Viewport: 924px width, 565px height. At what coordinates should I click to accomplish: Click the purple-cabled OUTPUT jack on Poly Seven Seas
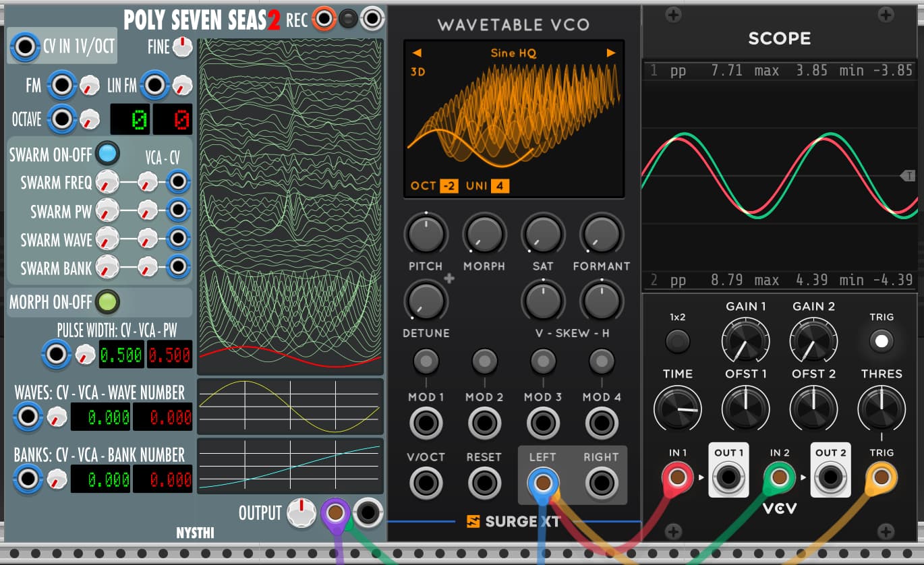click(335, 512)
